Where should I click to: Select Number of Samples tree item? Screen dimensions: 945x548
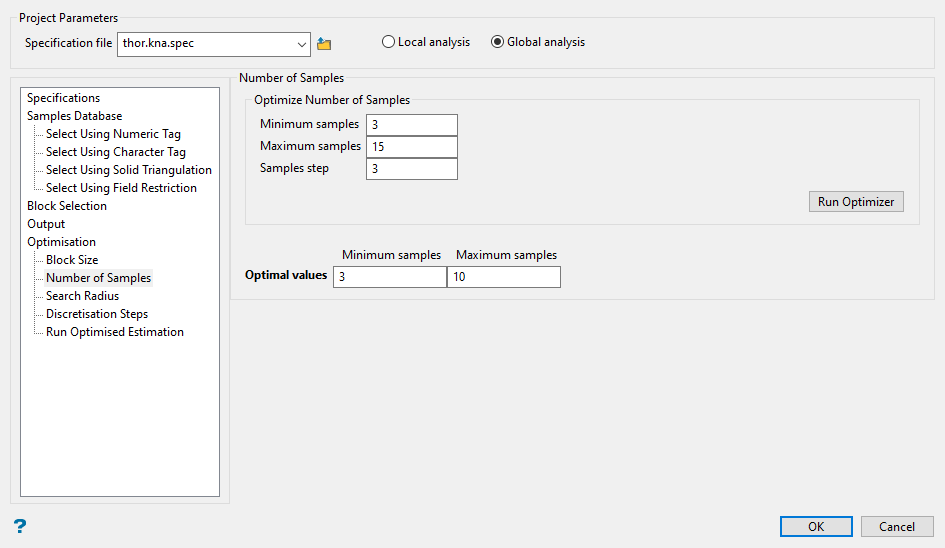(98, 278)
